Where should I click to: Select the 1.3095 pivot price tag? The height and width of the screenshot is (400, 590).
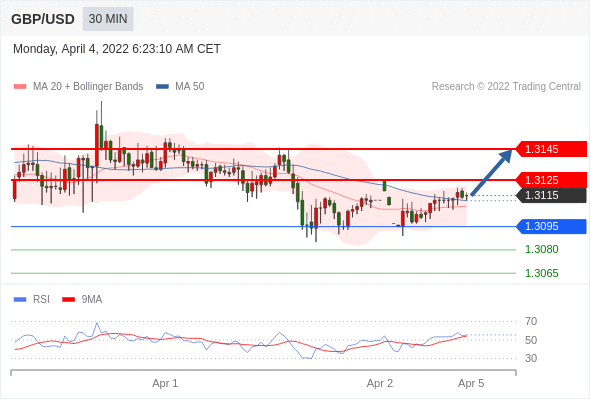pos(551,226)
